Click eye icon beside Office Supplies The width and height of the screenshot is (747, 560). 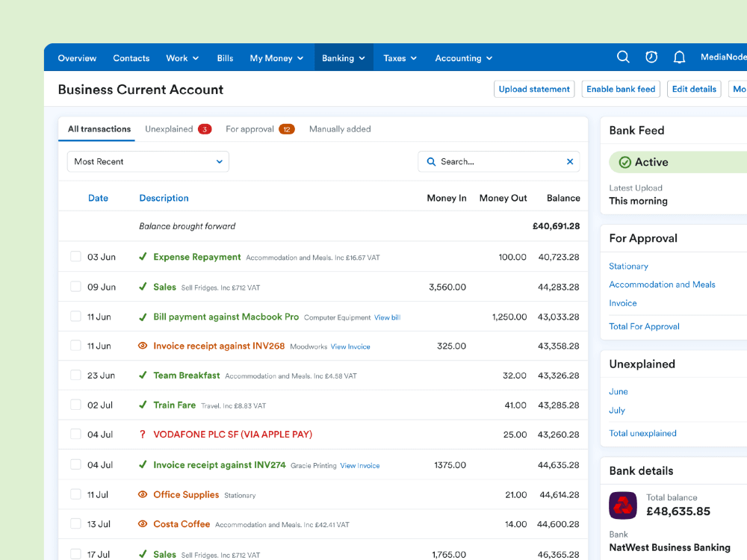143,494
